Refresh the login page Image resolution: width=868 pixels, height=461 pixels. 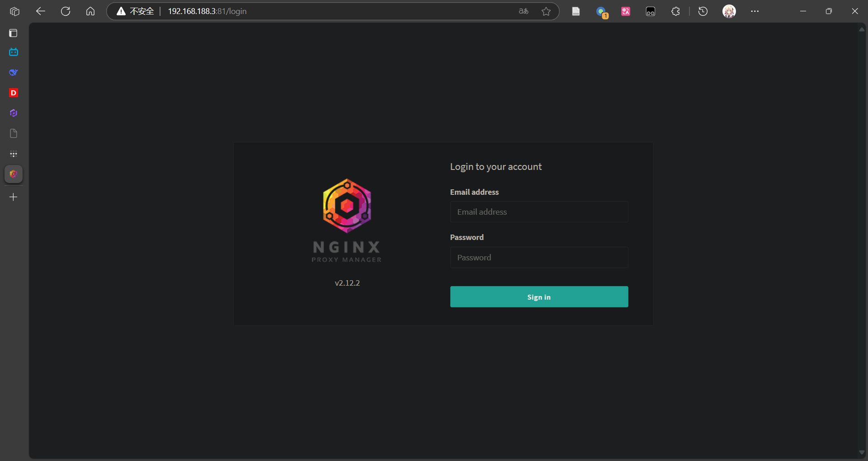[x=66, y=11]
